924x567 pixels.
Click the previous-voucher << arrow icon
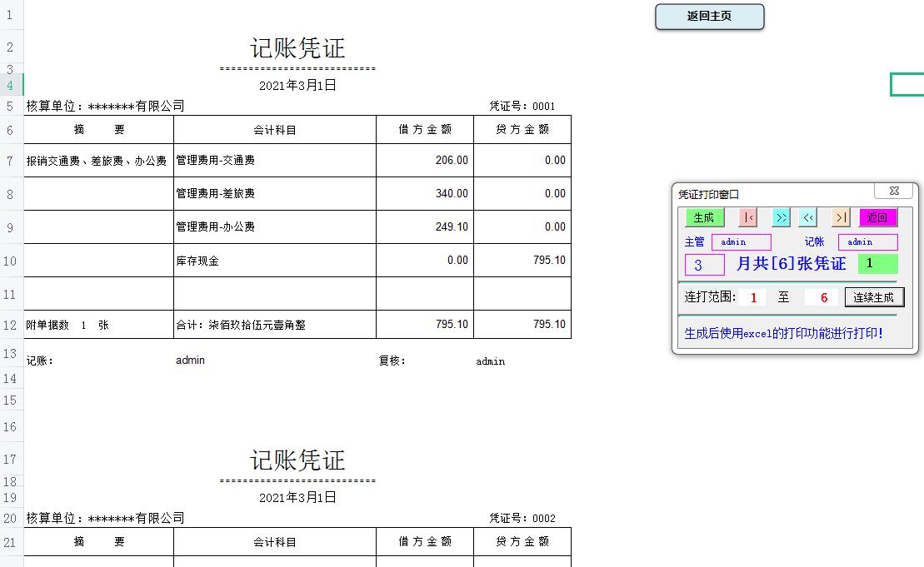[807, 217]
